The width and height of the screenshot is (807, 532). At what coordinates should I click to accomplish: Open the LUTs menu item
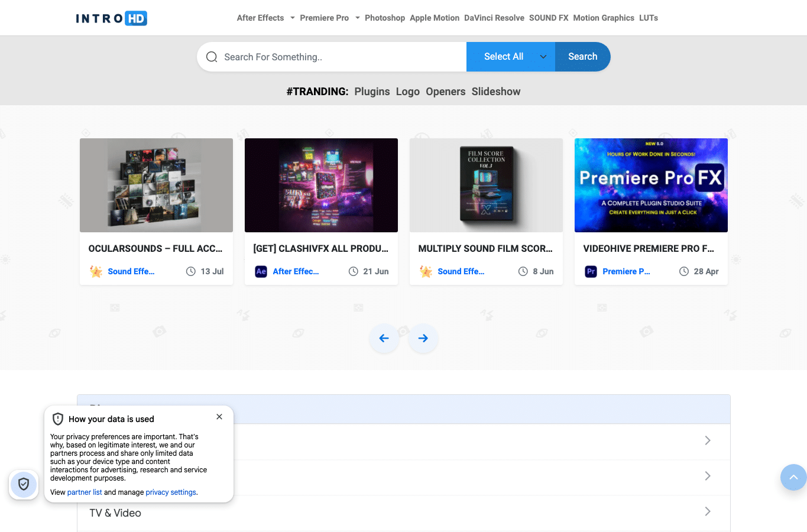(649, 18)
